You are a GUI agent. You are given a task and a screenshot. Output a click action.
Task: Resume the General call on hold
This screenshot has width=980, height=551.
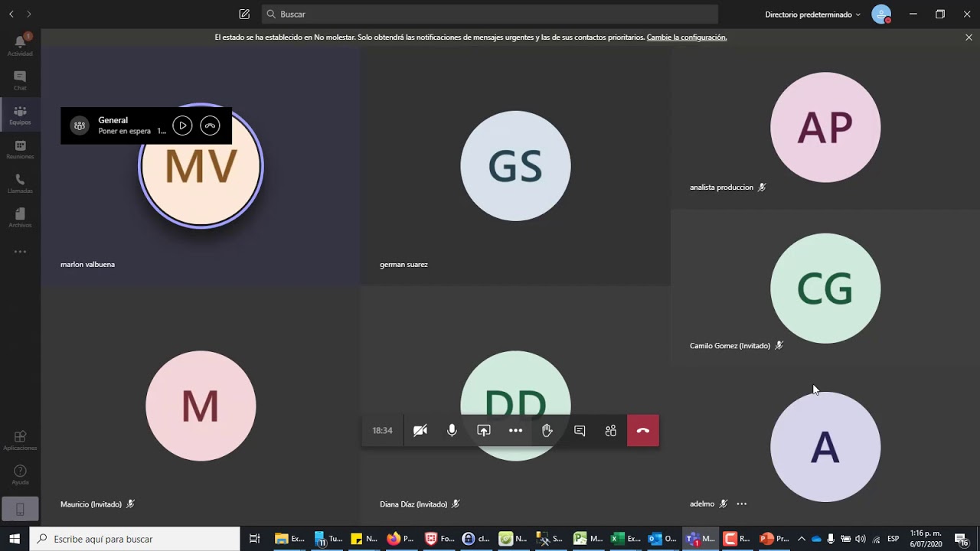click(x=182, y=126)
